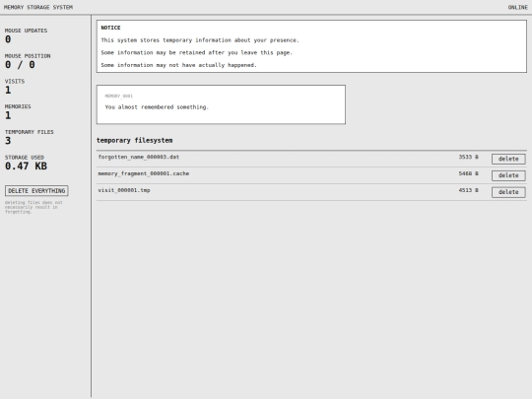Click the size value of memory_fragment_000001.cache
This screenshot has height=399, width=532.
pos(468,173)
